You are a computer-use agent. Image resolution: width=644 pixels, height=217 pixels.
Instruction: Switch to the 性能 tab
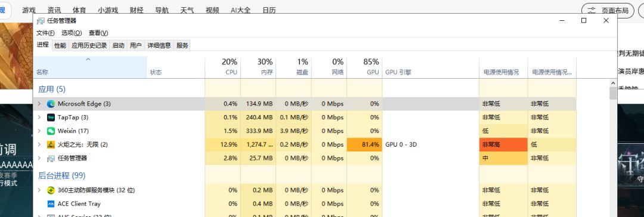pos(60,46)
